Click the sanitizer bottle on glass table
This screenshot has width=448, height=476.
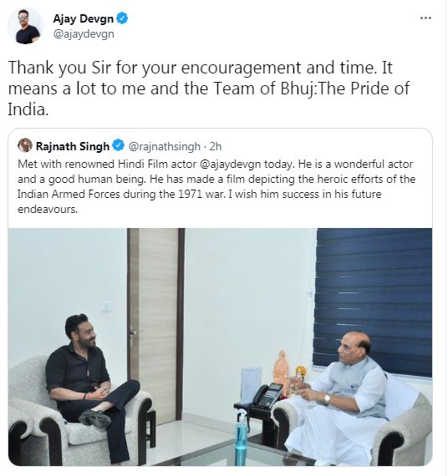point(241,437)
